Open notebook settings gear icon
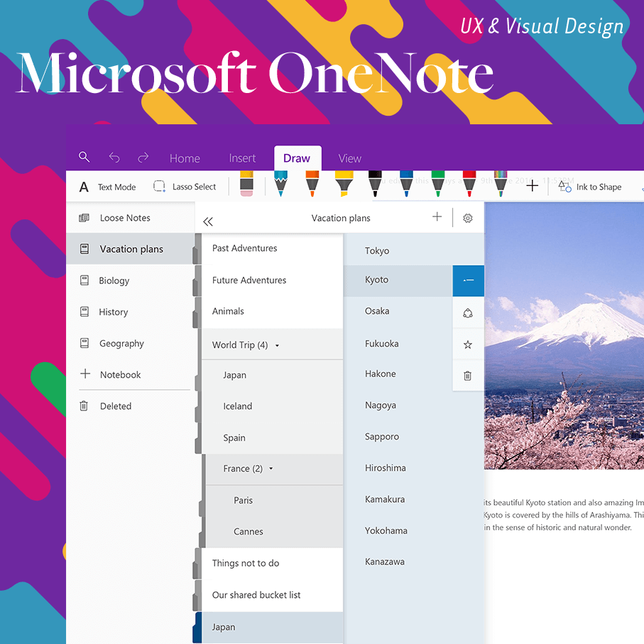644x644 pixels. coord(467,218)
